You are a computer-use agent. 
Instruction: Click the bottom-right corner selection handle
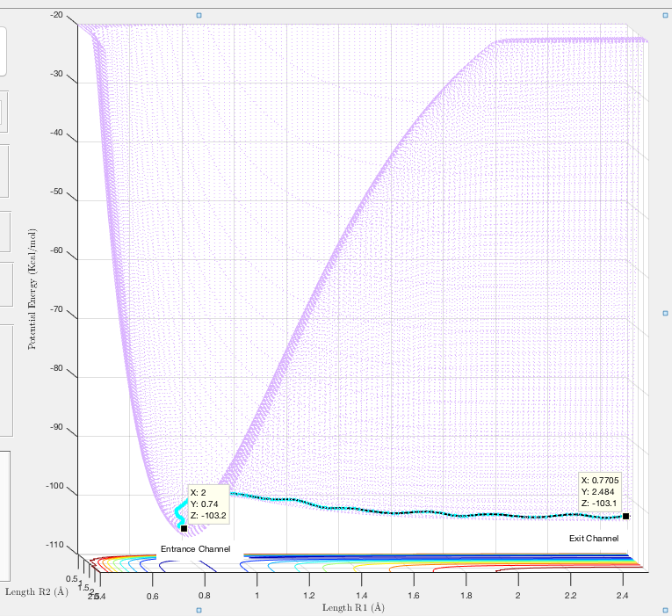(x=666, y=610)
